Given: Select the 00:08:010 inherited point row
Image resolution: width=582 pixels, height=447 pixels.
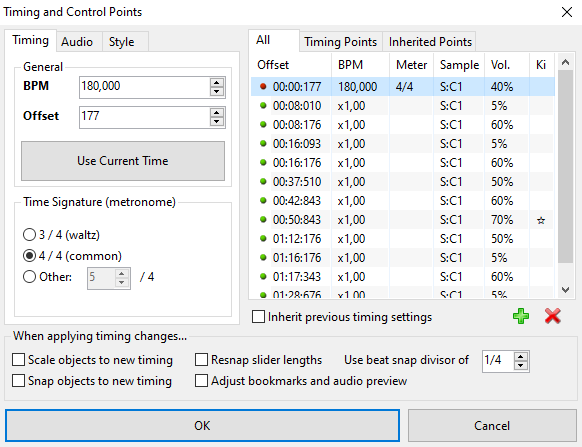Looking at the screenshot, I should [403, 106].
